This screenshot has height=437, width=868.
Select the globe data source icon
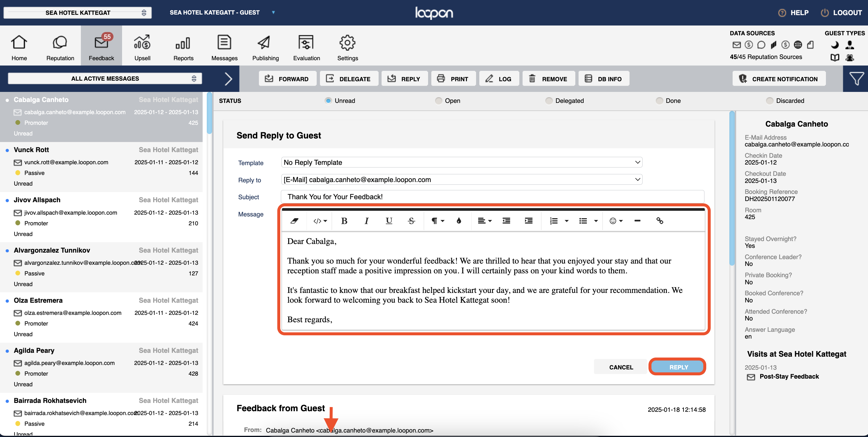pos(798,44)
